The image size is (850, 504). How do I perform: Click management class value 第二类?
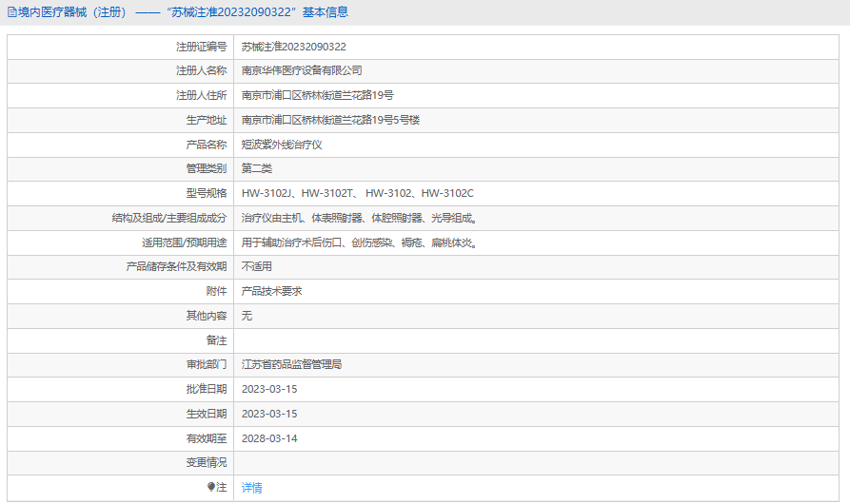click(256, 168)
